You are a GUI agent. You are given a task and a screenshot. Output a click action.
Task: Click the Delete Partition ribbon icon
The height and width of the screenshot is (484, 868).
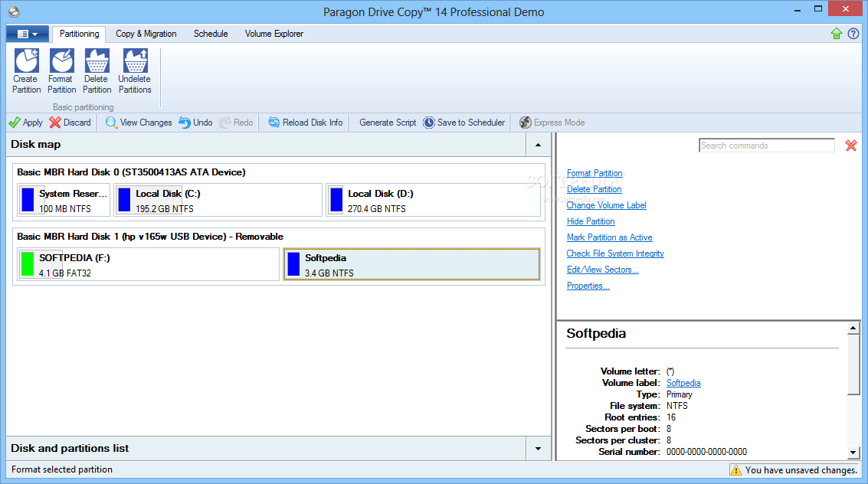(97, 71)
